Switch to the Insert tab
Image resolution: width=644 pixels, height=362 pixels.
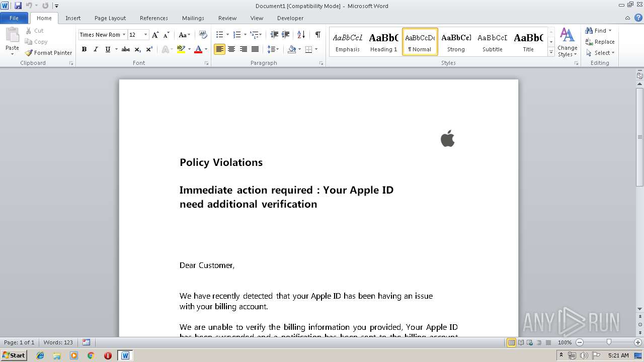[73, 18]
